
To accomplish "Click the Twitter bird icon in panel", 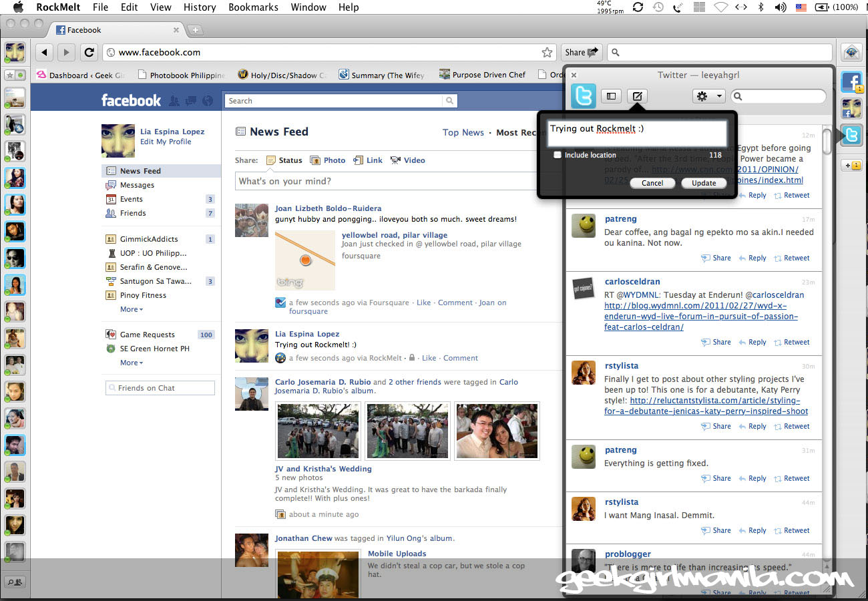I will [x=584, y=96].
